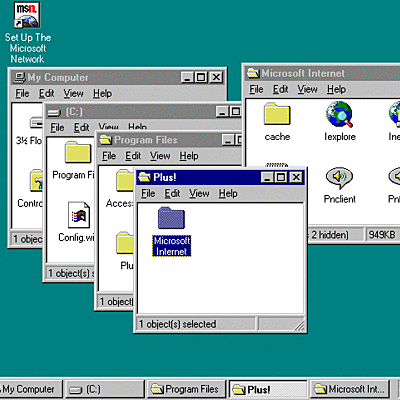Viewport: 400px width, 400px height.
Task: Open Edit menu in Program Files window
Action: pos(133,156)
